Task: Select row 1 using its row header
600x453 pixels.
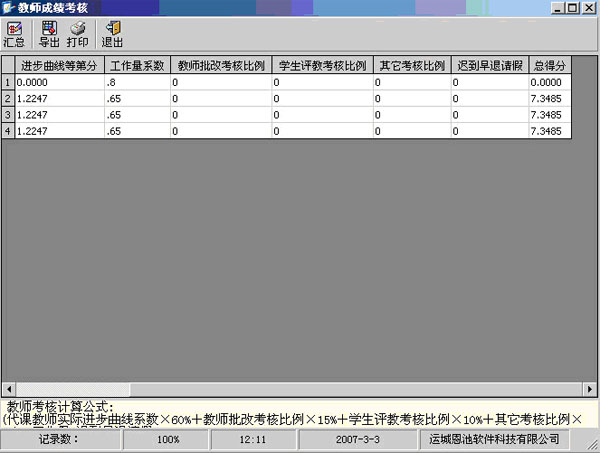Action: [7, 83]
